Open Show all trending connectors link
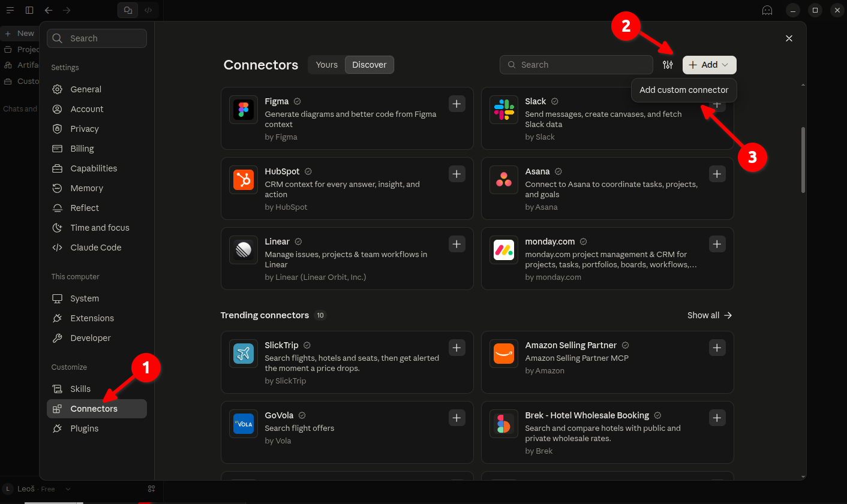The image size is (847, 504). 710,315
